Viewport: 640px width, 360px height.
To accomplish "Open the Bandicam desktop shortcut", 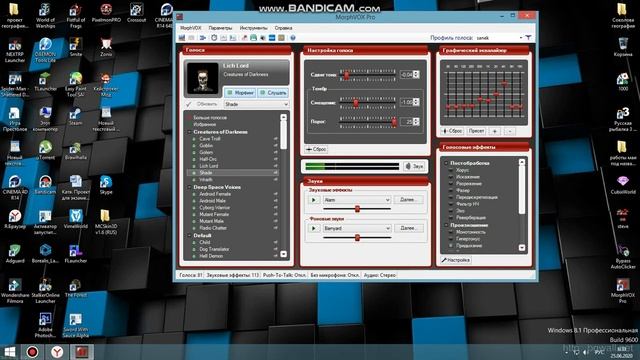I will click(45, 185).
